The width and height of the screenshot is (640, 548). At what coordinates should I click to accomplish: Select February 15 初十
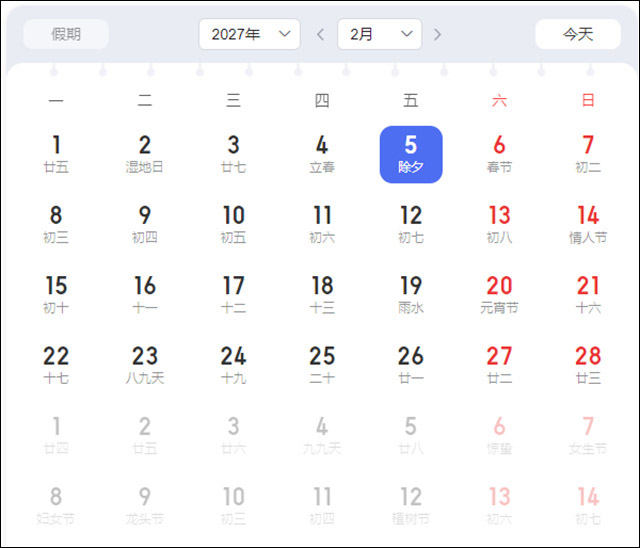point(56,296)
